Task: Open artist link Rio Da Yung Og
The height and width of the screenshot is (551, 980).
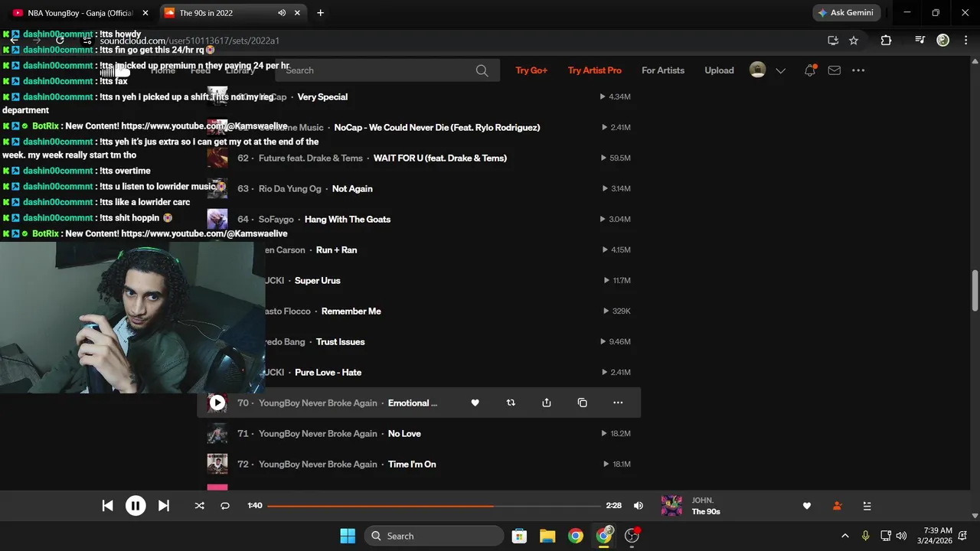Action: coord(290,189)
